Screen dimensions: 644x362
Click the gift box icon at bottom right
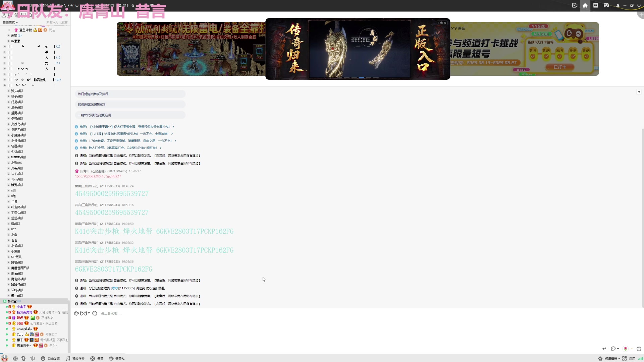point(639,349)
